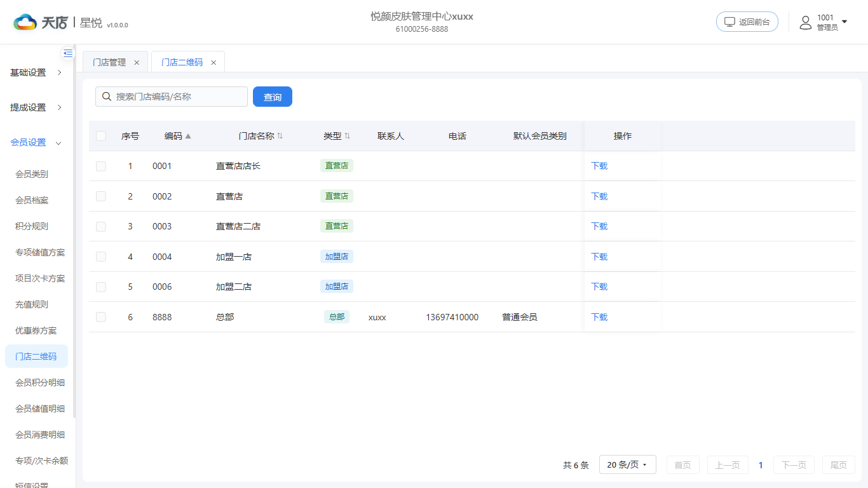The width and height of the screenshot is (868, 488).
Task: Close the 门店管理 tab
Action: pos(137,62)
